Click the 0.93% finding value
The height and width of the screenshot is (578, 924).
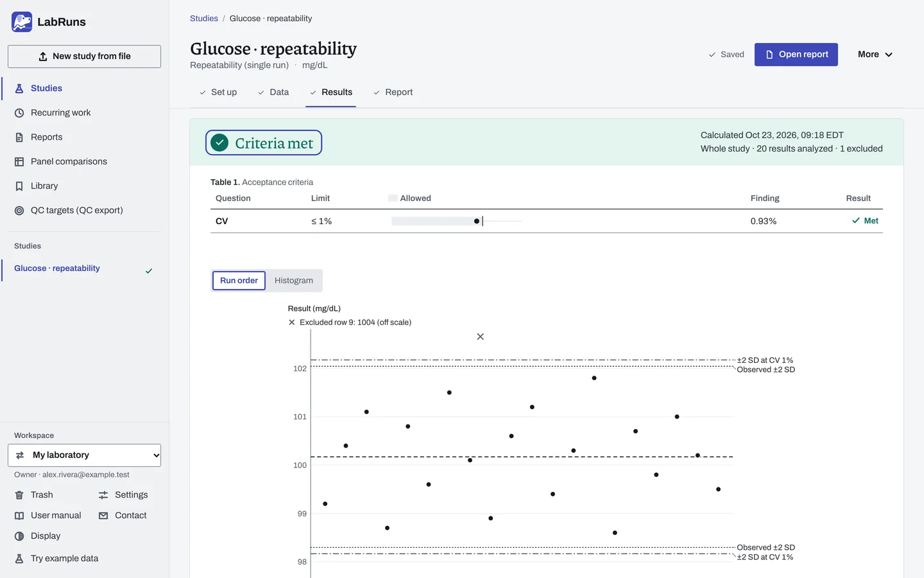[x=764, y=221]
